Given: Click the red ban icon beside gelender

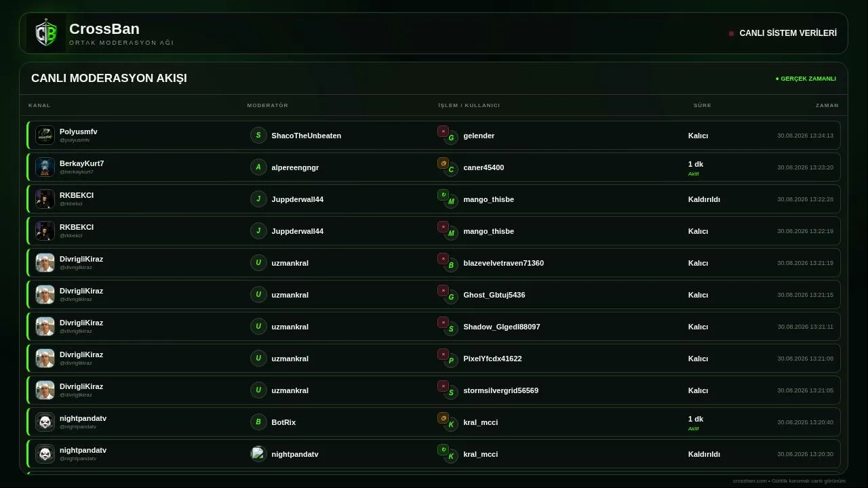Looking at the screenshot, I should pyautogui.click(x=443, y=131).
